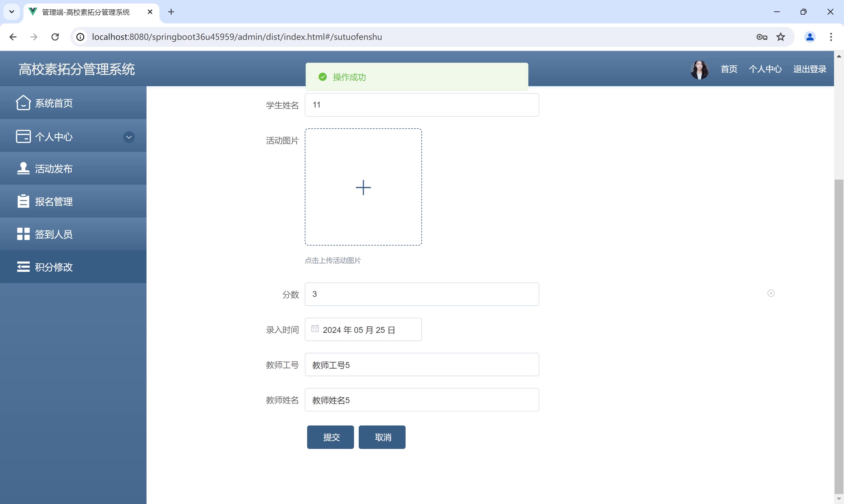
Task: Click the plus icon to upload activity image
Action: (363, 187)
